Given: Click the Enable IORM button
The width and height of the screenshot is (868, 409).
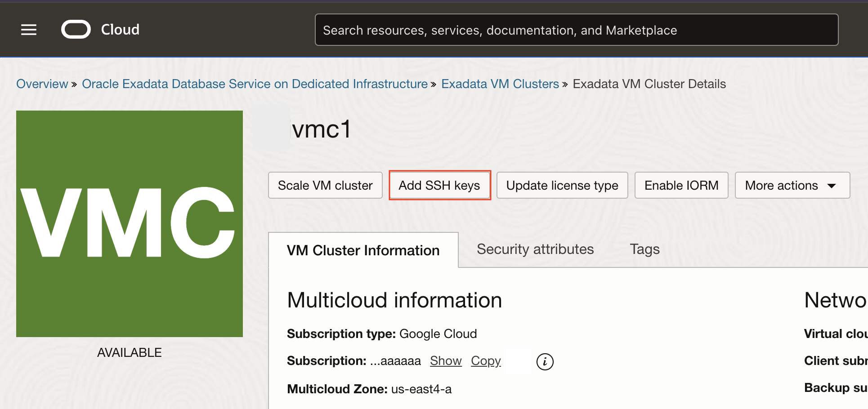Looking at the screenshot, I should [x=681, y=185].
